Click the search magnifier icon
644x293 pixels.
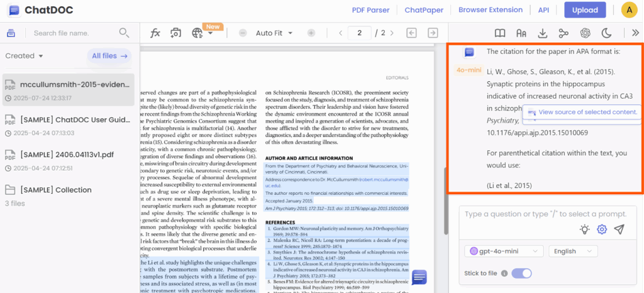tap(124, 33)
